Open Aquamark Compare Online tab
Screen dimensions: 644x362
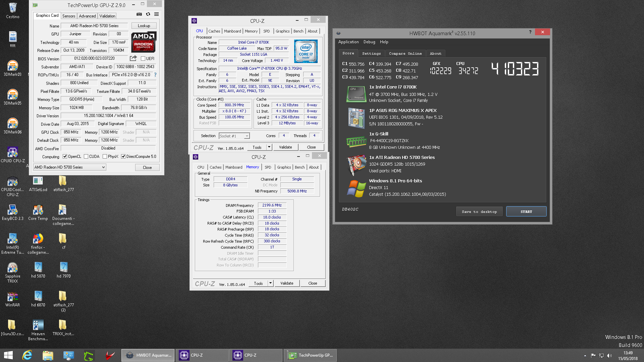405,53
